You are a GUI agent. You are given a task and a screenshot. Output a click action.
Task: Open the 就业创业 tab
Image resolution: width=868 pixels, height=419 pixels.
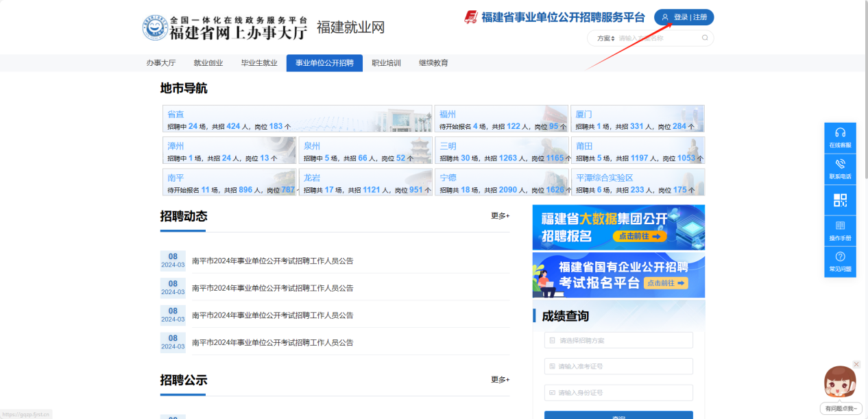click(208, 63)
